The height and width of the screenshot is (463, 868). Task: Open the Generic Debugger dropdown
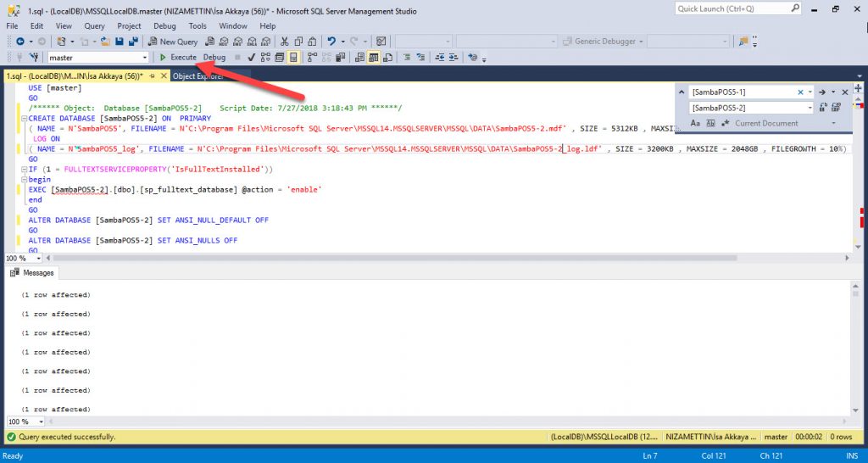coord(641,42)
